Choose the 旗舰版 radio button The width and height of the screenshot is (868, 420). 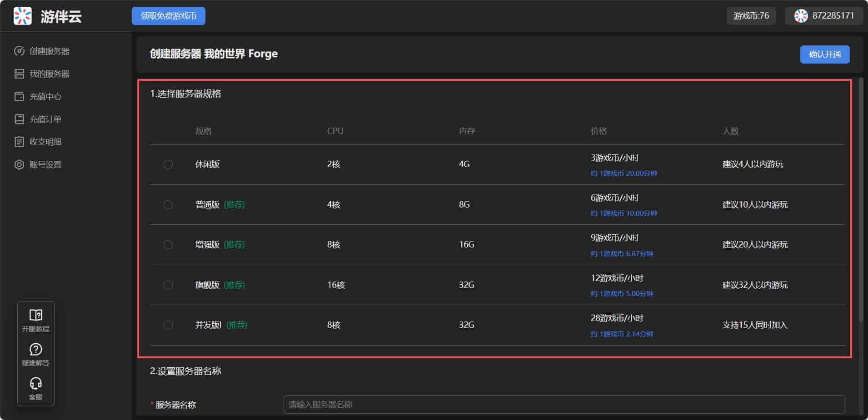pos(168,285)
